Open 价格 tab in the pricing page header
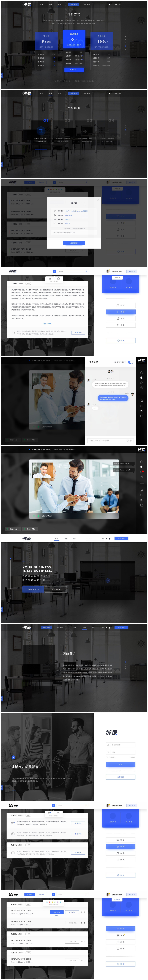The height and width of the screenshot is (980, 148). 59,5
